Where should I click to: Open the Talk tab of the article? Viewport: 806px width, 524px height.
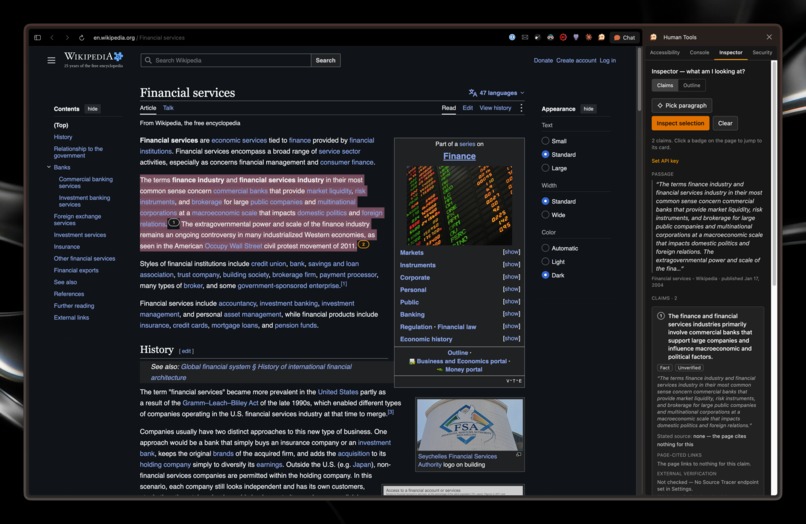click(x=168, y=108)
